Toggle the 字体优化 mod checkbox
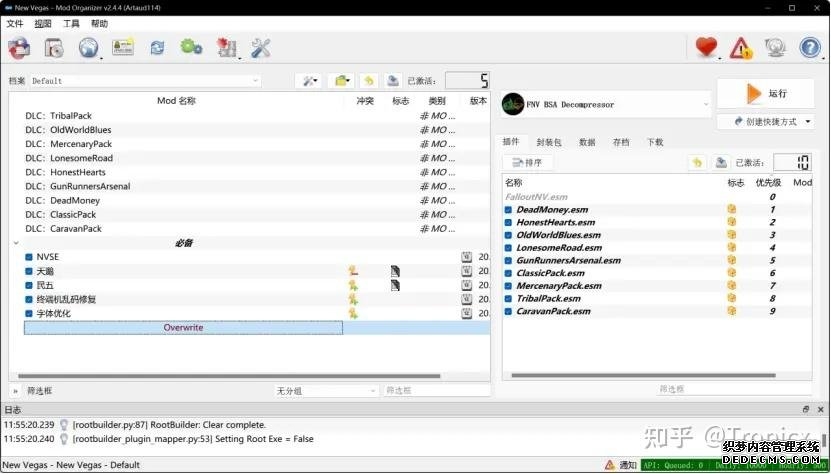This screenshot has width=831, height=474. [29, 313]
